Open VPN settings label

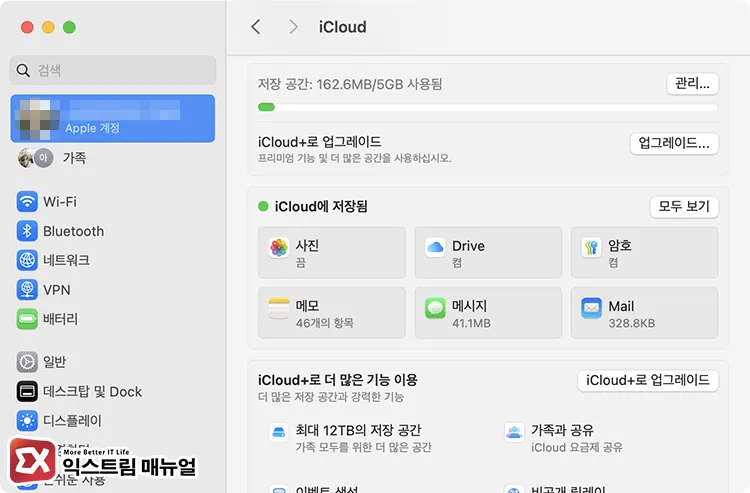(56, 290)
